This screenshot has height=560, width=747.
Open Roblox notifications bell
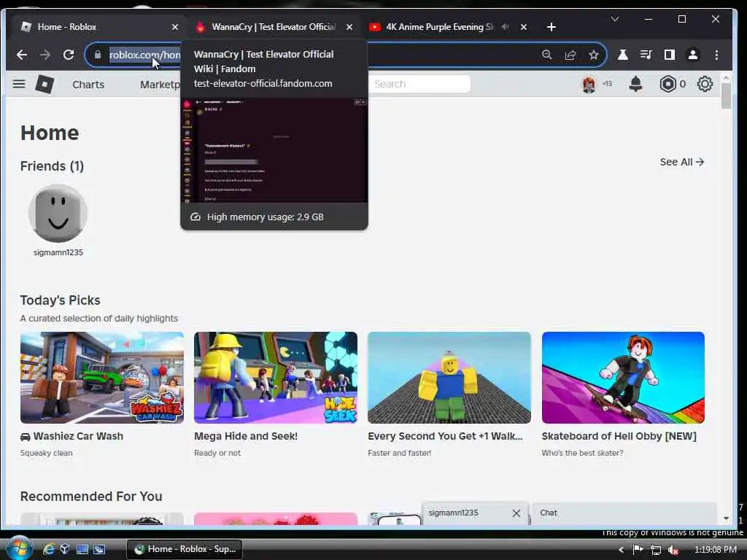point(635,85)
